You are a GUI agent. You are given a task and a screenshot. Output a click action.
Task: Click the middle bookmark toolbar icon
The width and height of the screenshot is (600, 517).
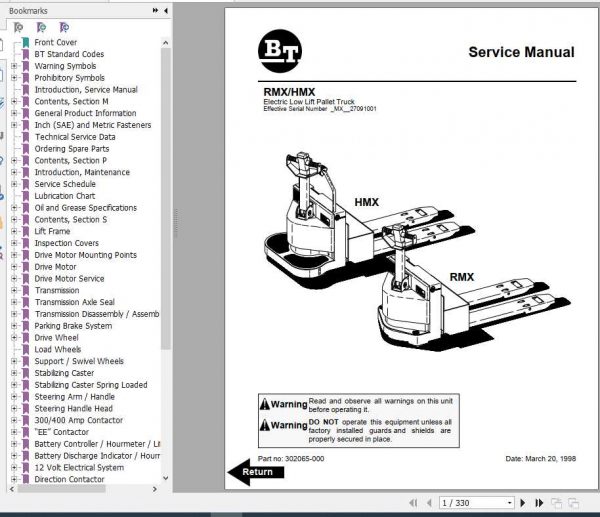pyautogui.click(x=41, y=28)
